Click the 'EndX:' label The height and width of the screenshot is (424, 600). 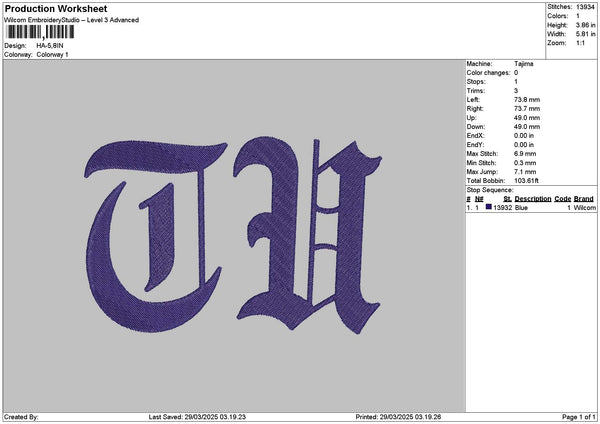tap(475, 135)
